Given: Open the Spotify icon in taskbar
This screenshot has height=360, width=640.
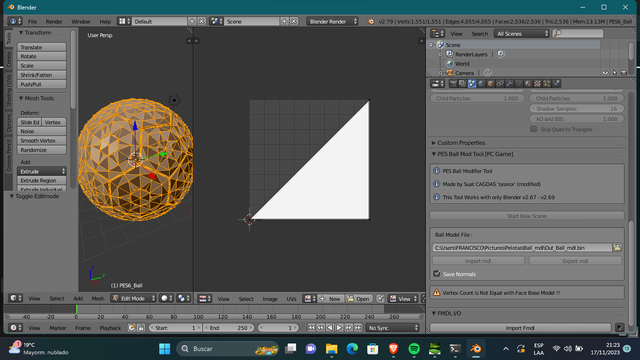Looking at the screenshot, I should click(x=414, y=349).
